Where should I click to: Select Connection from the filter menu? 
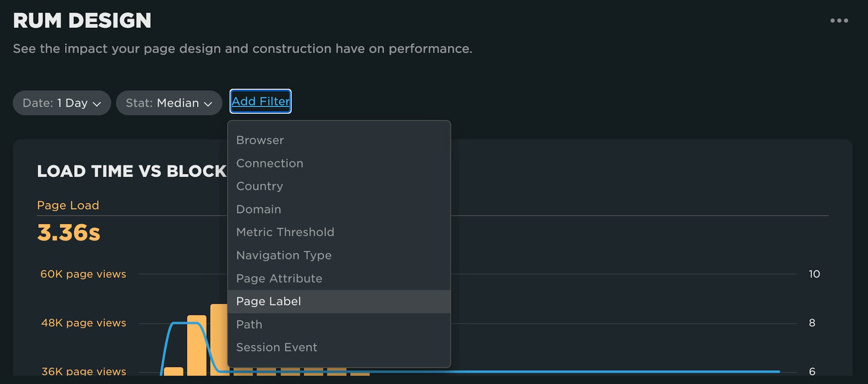click(270, 163)
